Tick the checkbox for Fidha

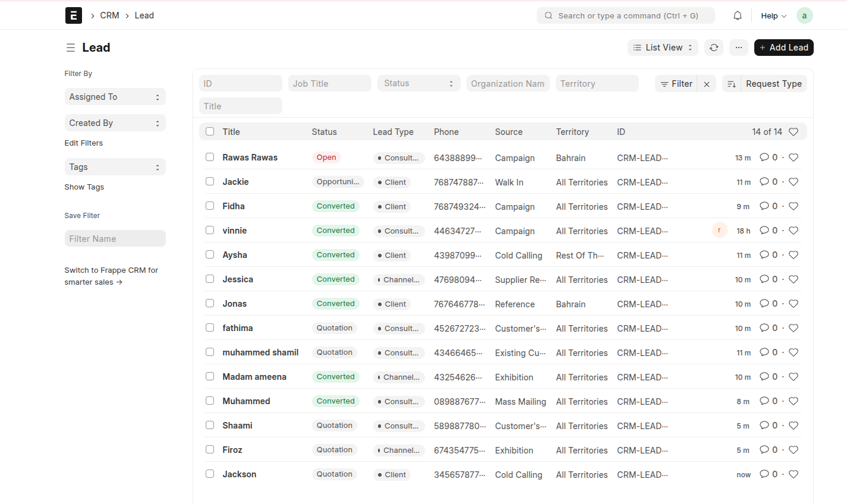210,206
